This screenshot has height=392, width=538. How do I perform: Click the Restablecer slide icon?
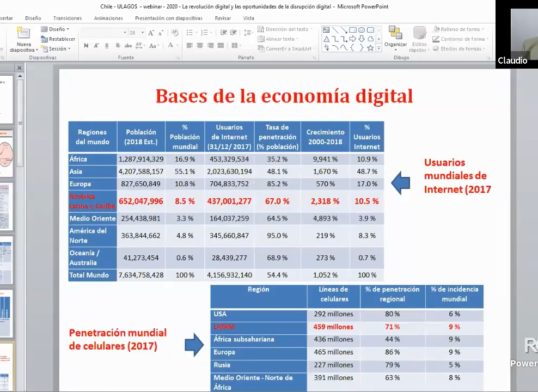(x=58, y=39)
